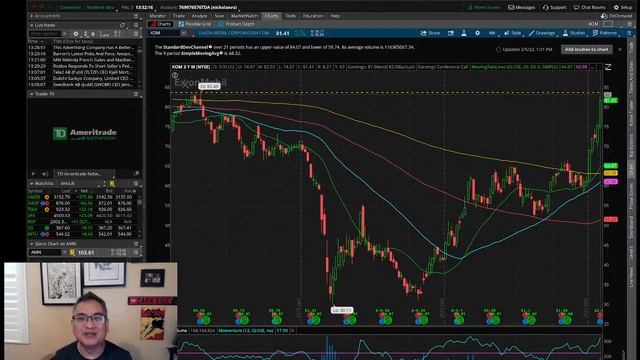
Task: Click the AMN Quick Chart symbol field
Action: click(x=46, y=253)
